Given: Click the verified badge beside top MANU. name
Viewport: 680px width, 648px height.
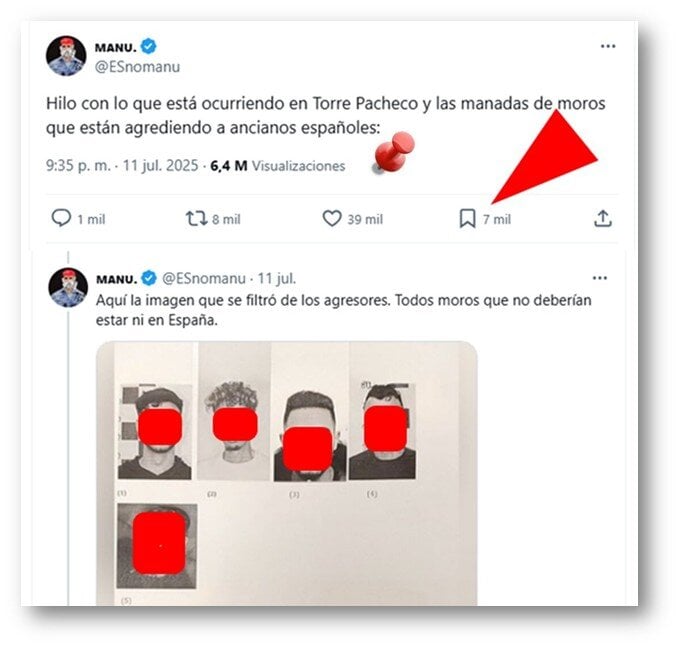Looking at the screenshot, I should point(149,46).
